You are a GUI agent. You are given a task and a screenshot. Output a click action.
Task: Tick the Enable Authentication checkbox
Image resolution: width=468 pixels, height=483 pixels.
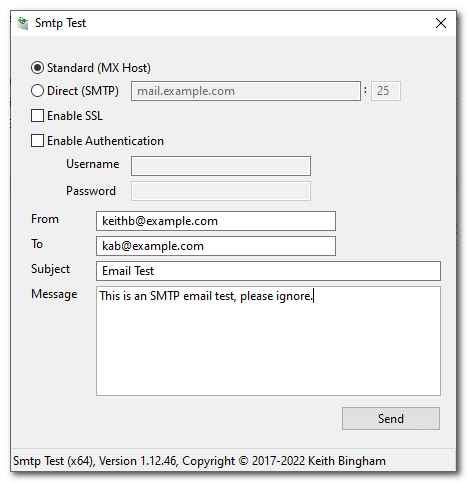[x=37, y=140]
